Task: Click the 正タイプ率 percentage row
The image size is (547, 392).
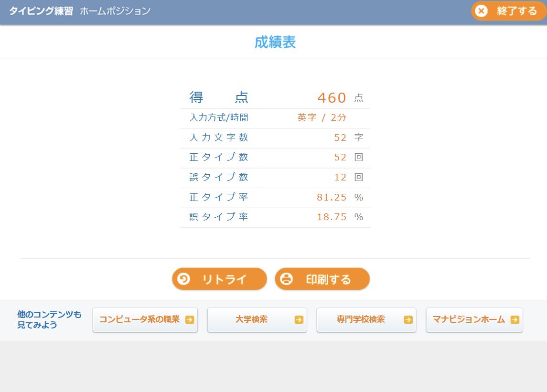Action: (275, 197)
